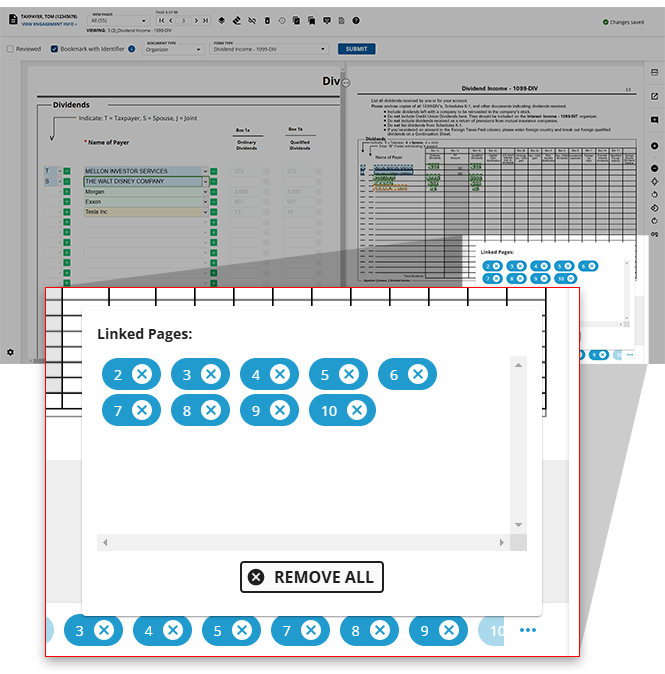
Task: Open the settings gear at bottom left
Action: pos(10,352)
